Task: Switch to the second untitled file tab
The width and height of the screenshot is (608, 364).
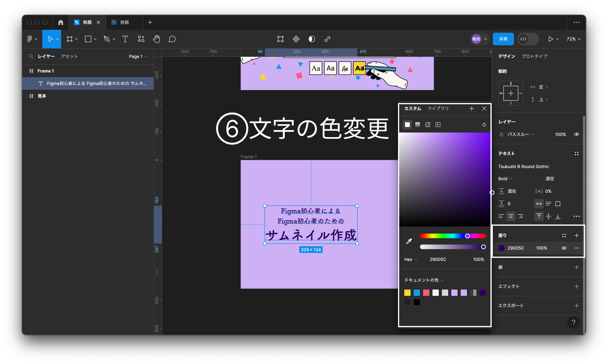Action: tap(125, 22)
